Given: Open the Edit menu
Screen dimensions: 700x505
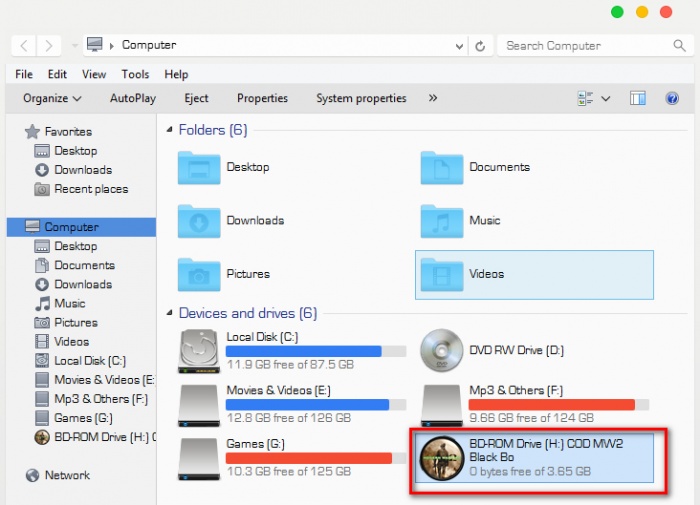Looking at the screenshot, I should pyautogui.click(x=57, y=74).
